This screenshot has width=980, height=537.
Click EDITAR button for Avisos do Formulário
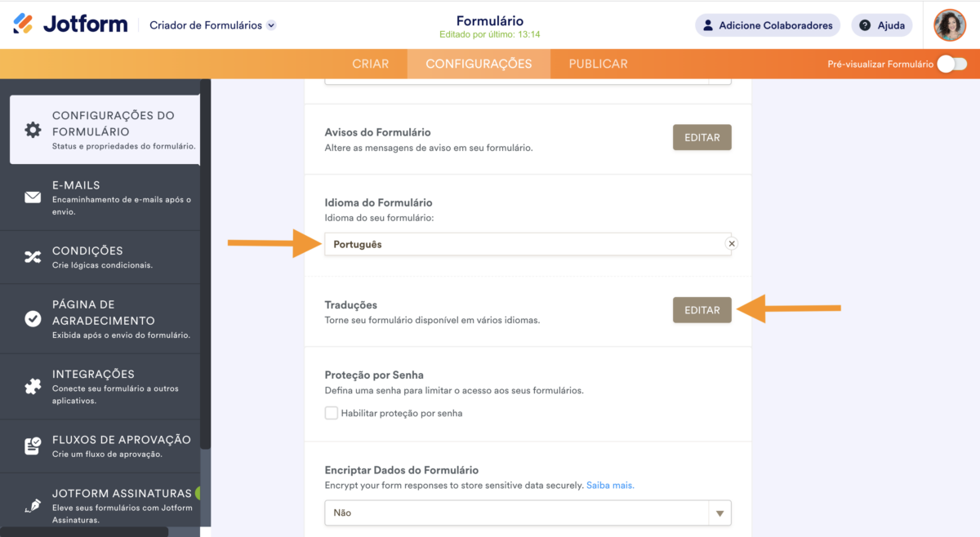coord(702,137)
